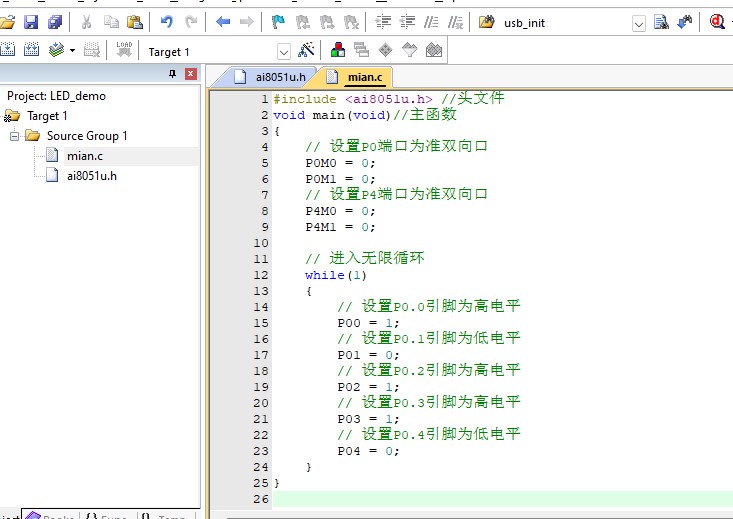The width and height of the screenshot is (733, 519).
Task: Open the Target 1 dropdown list
Action: pos(283,51)
